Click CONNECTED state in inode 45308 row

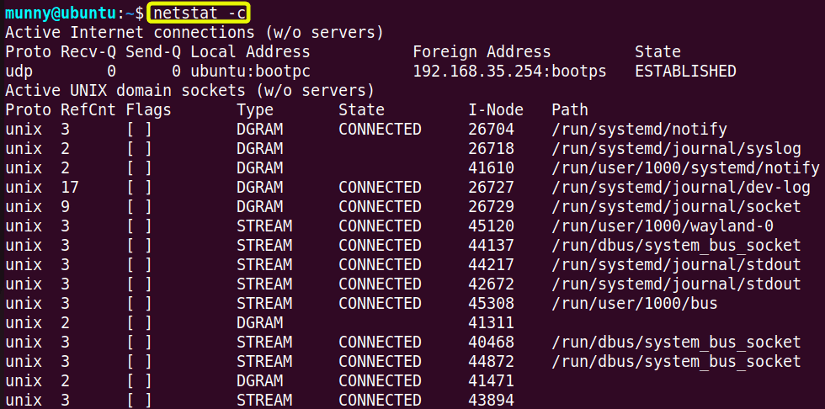[x=380, y=304]
